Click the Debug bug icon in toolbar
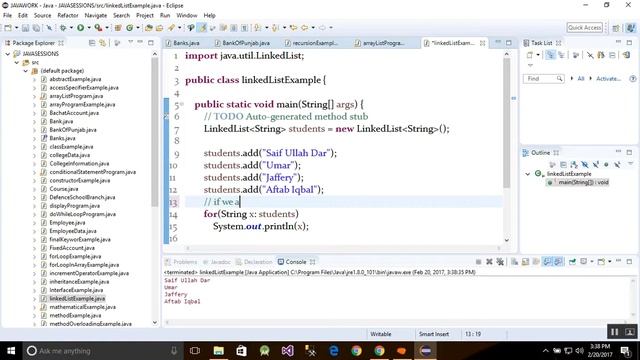This screenshot has height=360, width=640. pos(63,28)
